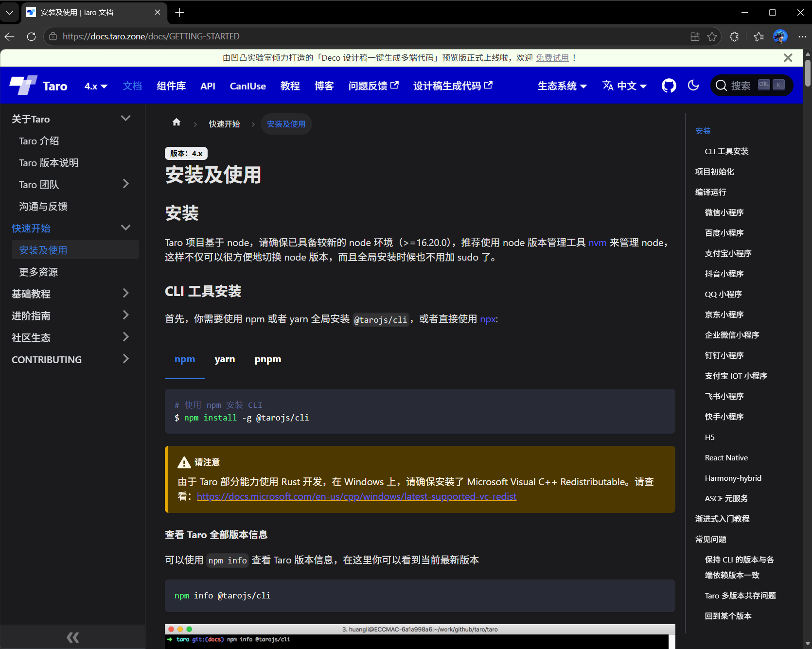Close the Deco announcement banner
The image size is (812, 649).
788,58
